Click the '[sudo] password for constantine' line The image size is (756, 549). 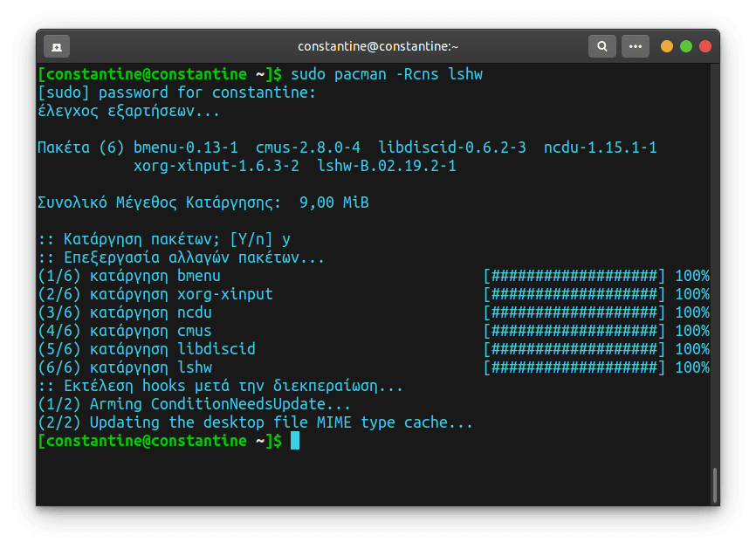(x=176, y=93)
